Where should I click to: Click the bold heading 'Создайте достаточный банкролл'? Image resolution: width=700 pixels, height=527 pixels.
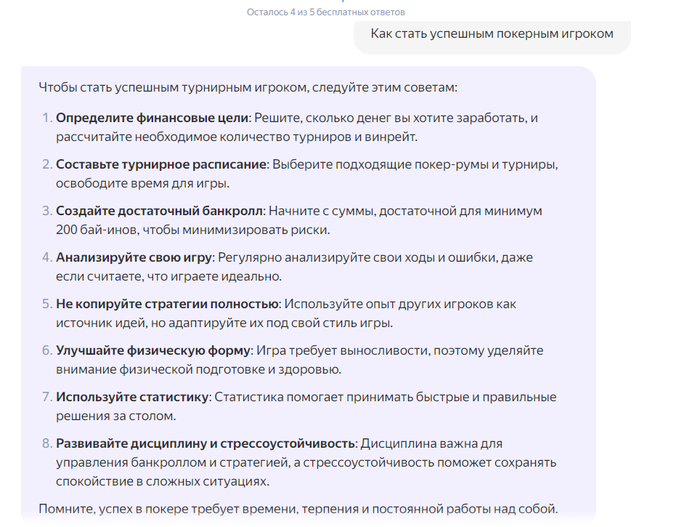[x=161, y=211]
